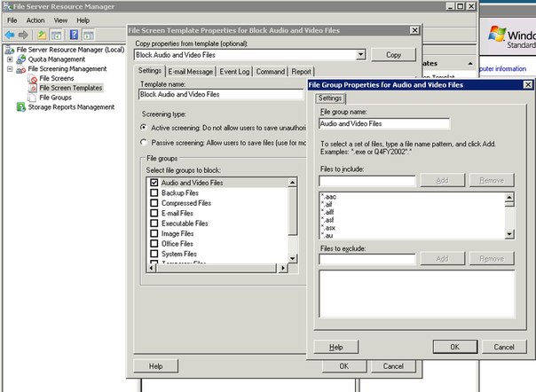Click OK in File Group Properties dialog
The image size is (536, 392).
[x=455, y=347]
